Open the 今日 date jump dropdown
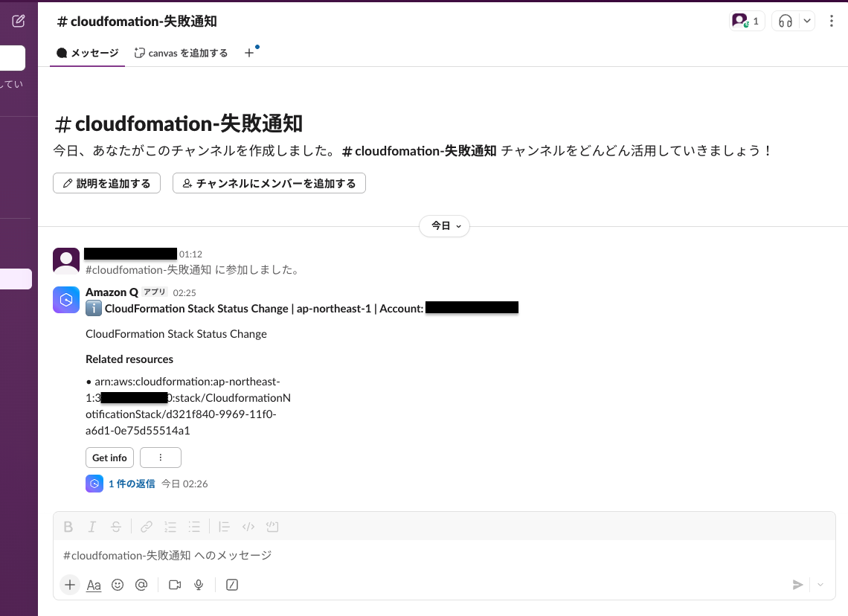This screenshot has height=616, width=848. pos(445,226)
